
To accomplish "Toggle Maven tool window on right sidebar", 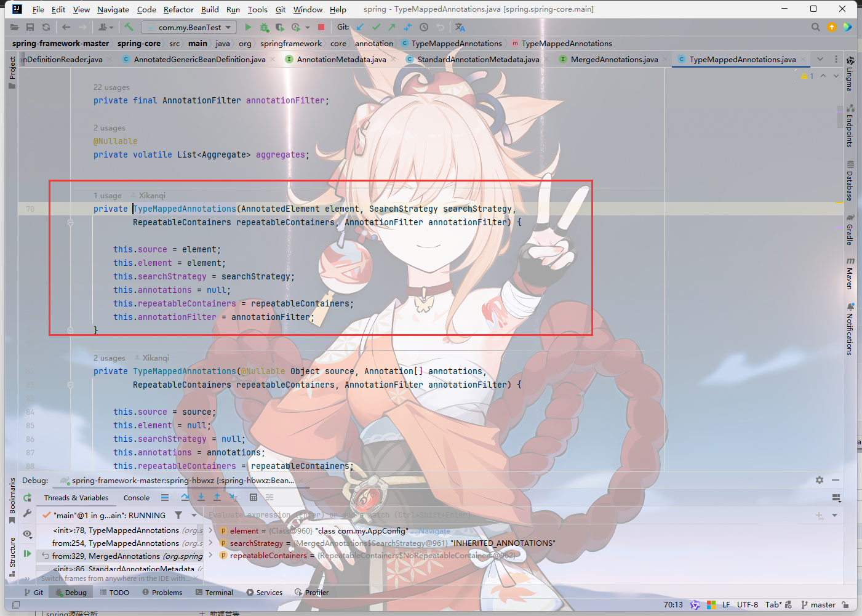I will coord(850,273).
